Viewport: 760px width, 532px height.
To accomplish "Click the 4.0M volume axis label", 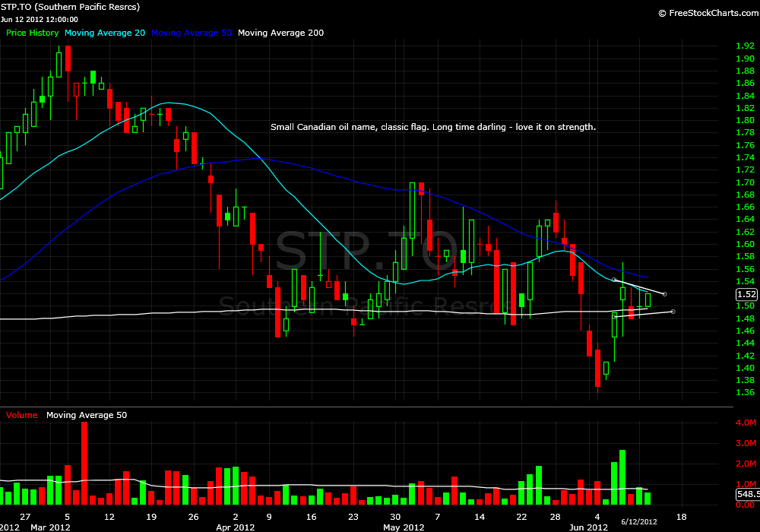I will 746,423.
